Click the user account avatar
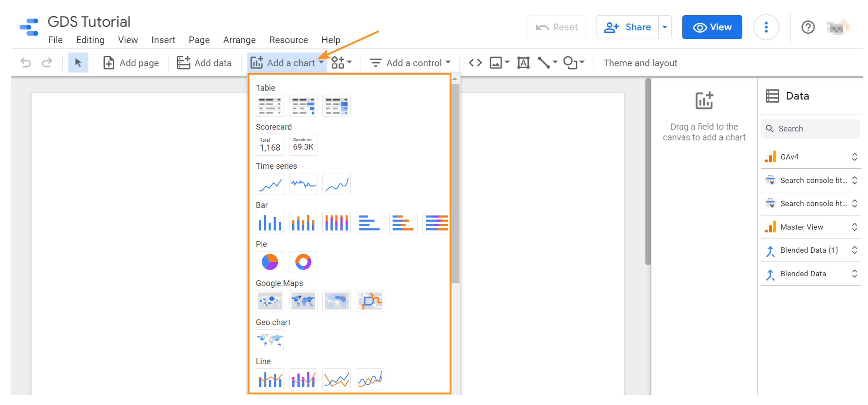The width and height of the screenshot is (868, 405). tap(838, 27)
